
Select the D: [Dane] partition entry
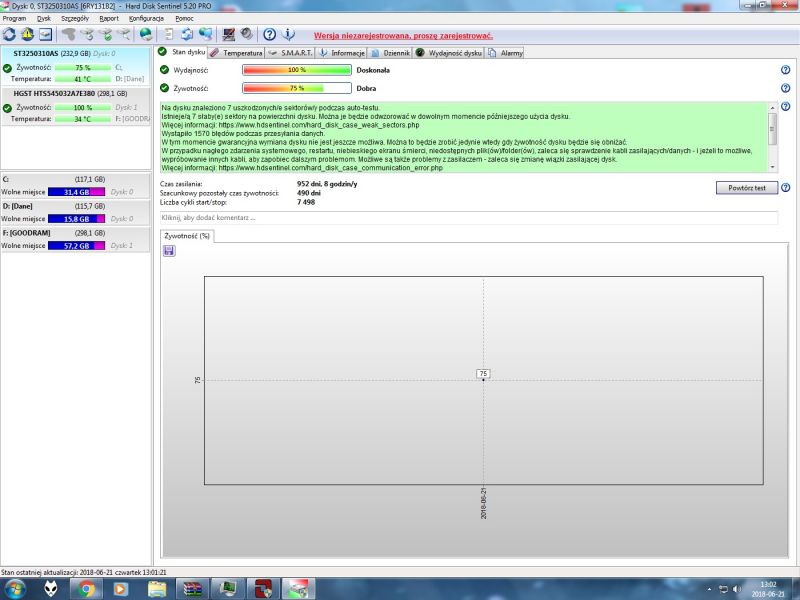pos(76,212)
